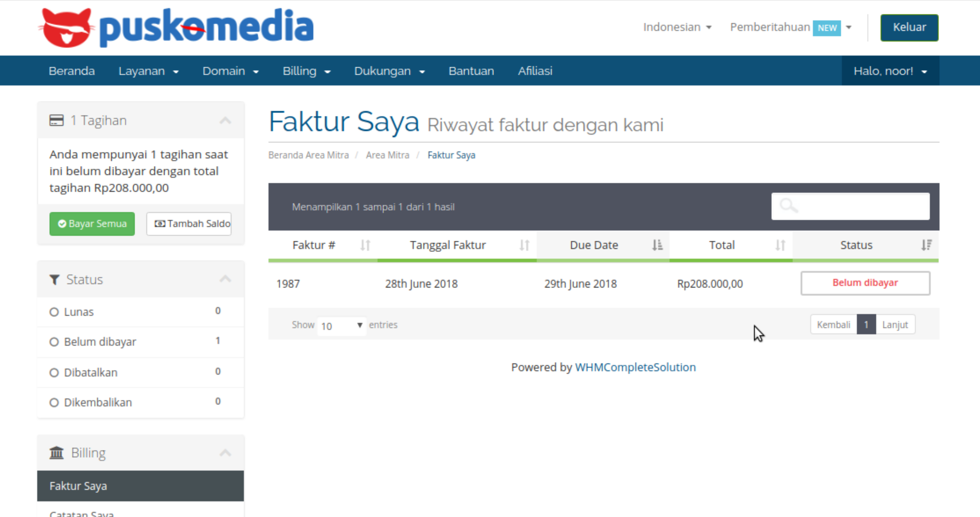Click the Belum dibayar status button for invoice 1987
This screenshot has height=517, width=980.
(x=865, y=283)
